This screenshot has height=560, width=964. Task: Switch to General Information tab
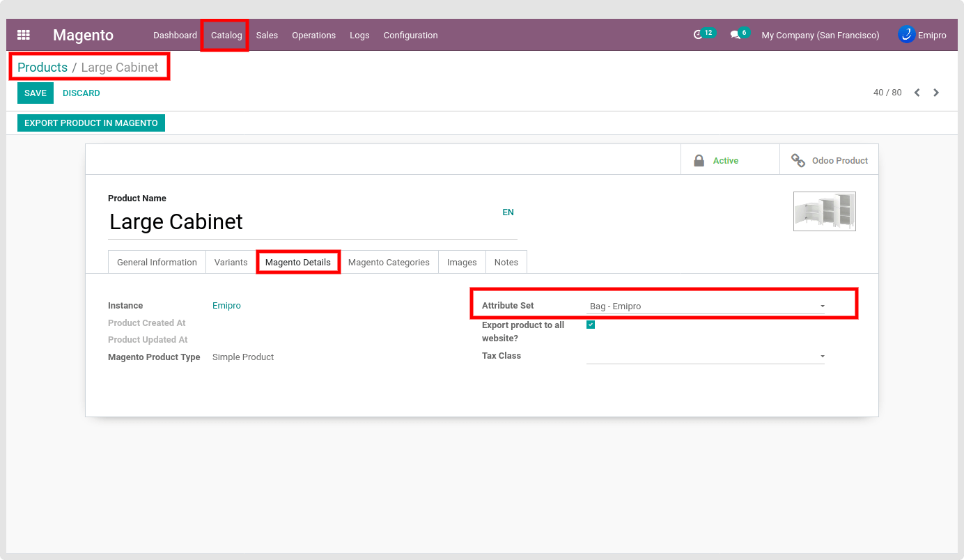coord(157,262)
